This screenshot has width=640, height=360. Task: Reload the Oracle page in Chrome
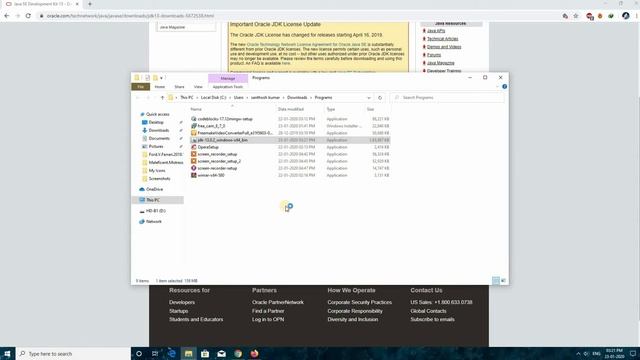tap(28, 16)
